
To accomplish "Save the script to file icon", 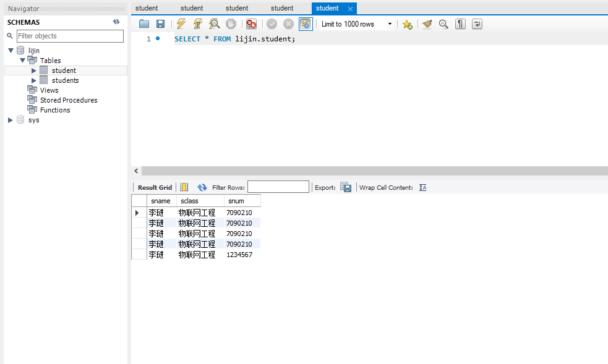I will click(161, 24).
